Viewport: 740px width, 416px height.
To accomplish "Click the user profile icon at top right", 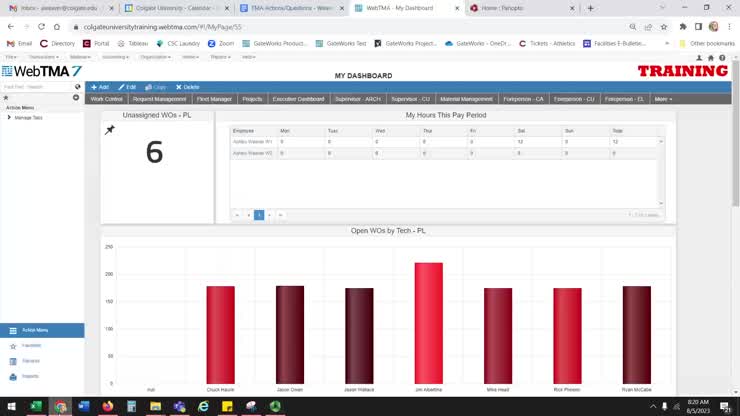I will (x=699, y=58).
